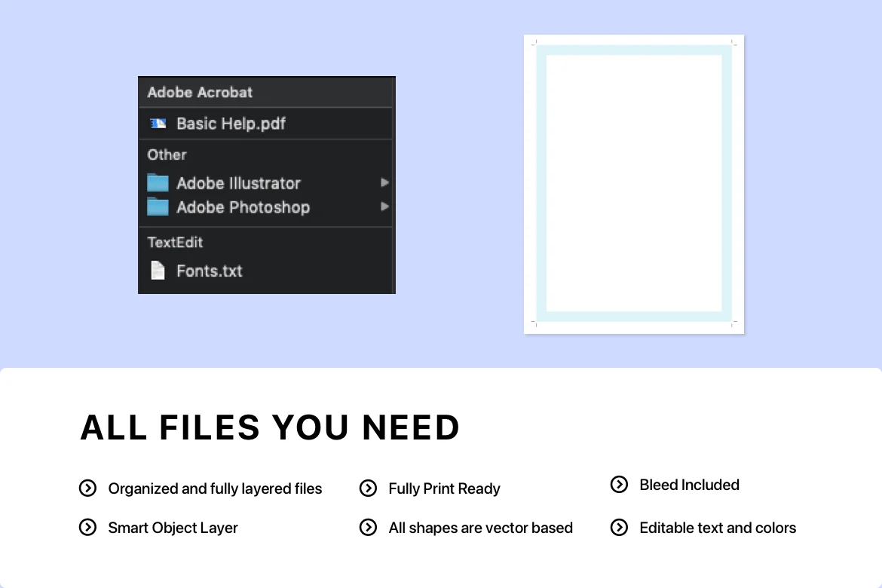Click arrow icon beside Bleed Included
This screenshot has height=588, width=882.
pos(620,484)
